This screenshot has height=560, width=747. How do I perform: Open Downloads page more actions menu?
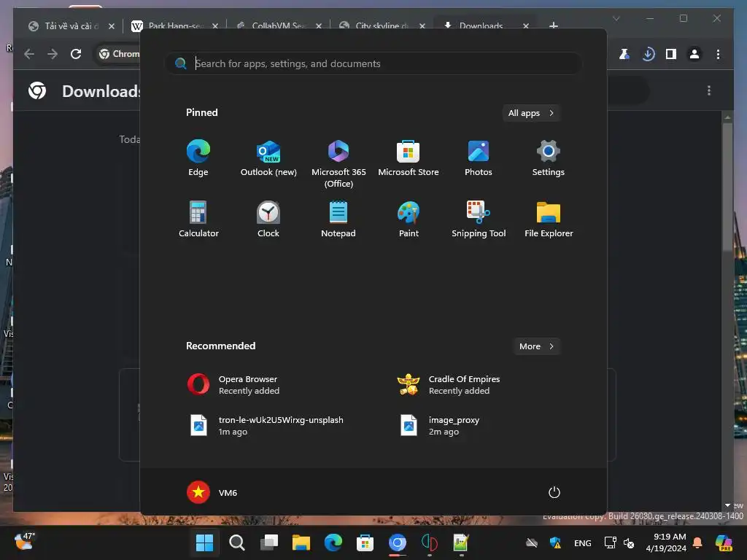pos(709,90)
